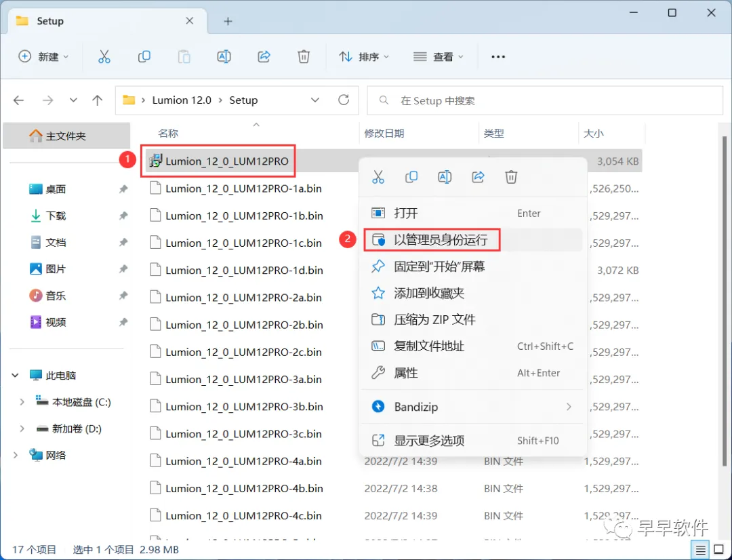
Task: Go forward with the right arrow
Action: click(x=47, y=100)
